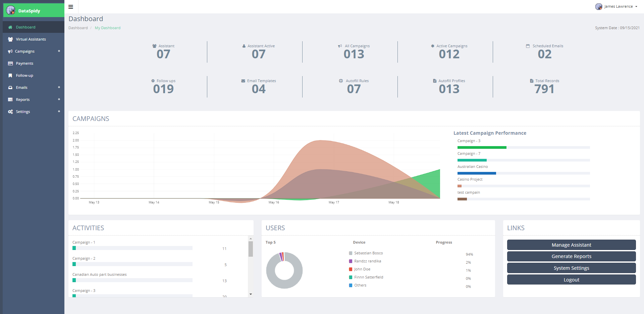Select the Virtual Assistants sidebar icon

[10, 39]
